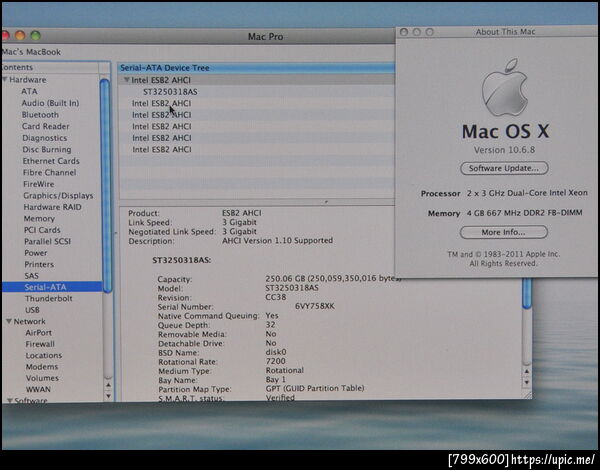Select the highlighted Serial-ATA entry
This screenshot has width=600, height=470.
[52, 287]
